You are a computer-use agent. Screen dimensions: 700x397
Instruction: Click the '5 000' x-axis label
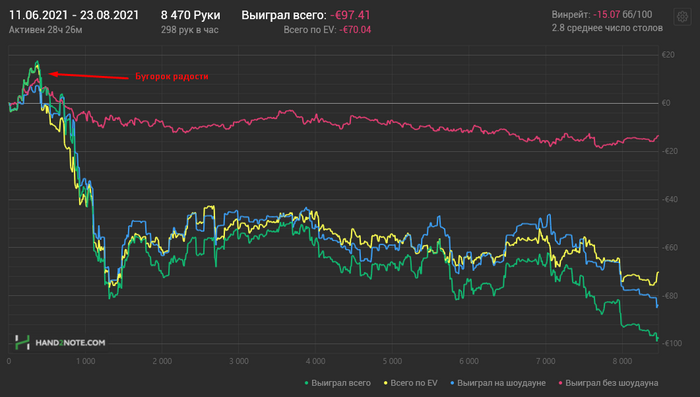pyautogui.click(x=392, y=361)
